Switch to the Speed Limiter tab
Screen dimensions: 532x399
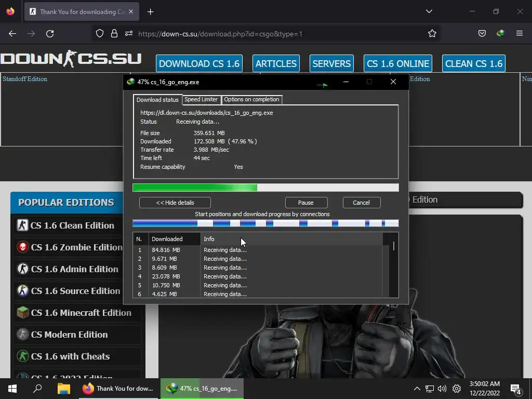(201, 99)
